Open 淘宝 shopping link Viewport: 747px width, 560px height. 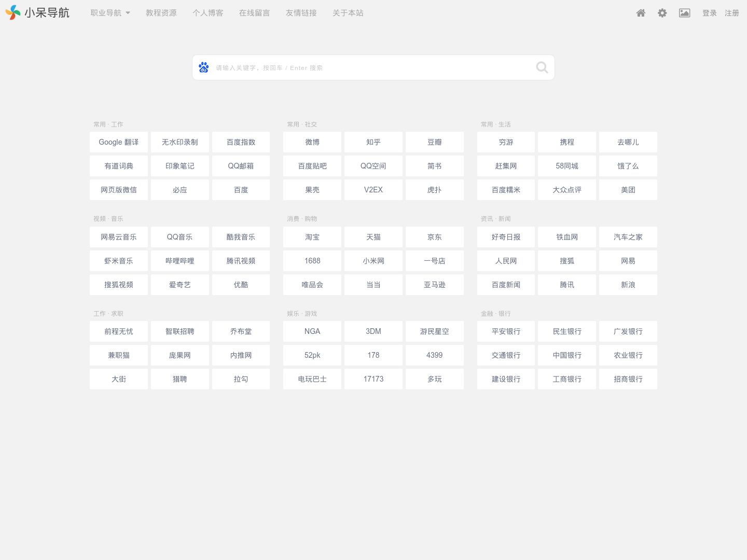tap(312, 237)
